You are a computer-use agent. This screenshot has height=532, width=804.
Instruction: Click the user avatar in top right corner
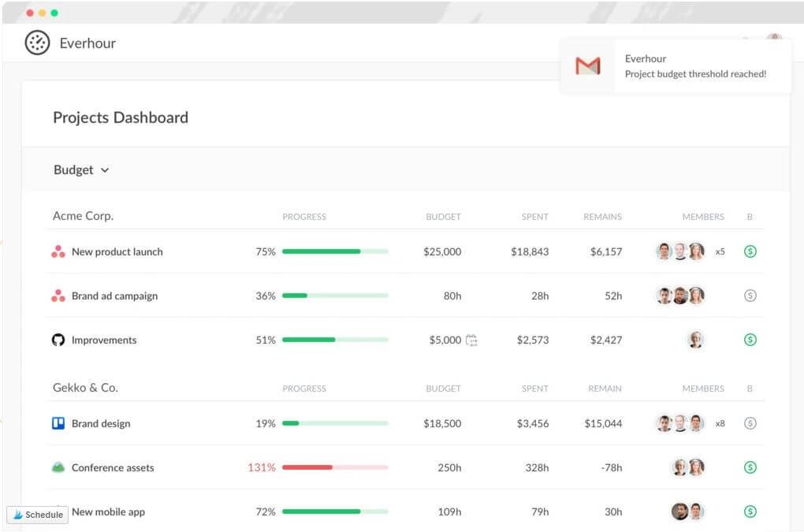[x=774, y=41]
